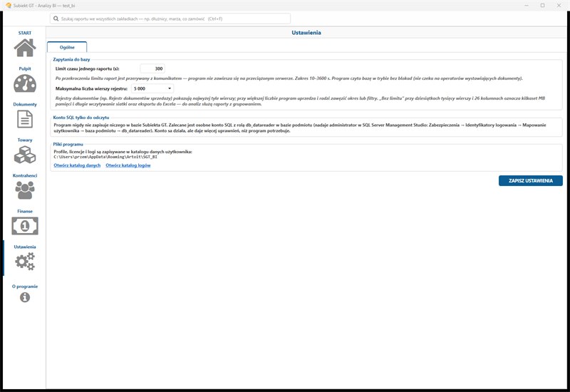Click the report time limit field showing 300
The width and height of the screenshot is (570, 392).
(x=152, y=68)
